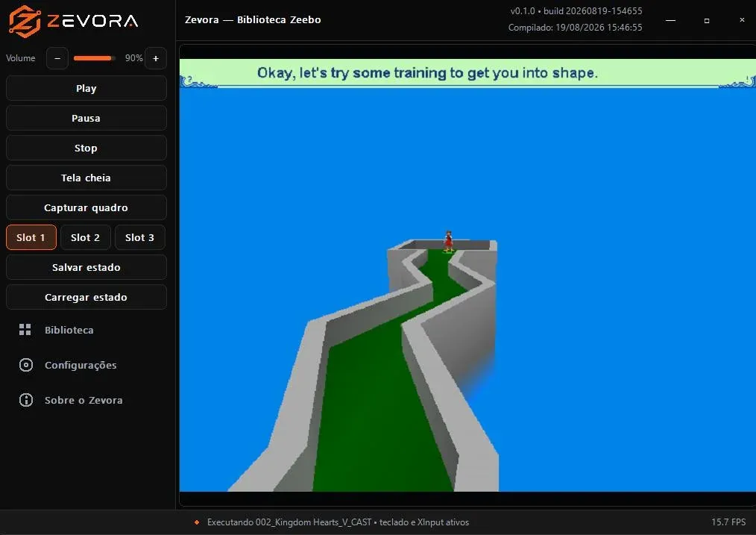Click the Salvar estado button

tap(86, 267)
